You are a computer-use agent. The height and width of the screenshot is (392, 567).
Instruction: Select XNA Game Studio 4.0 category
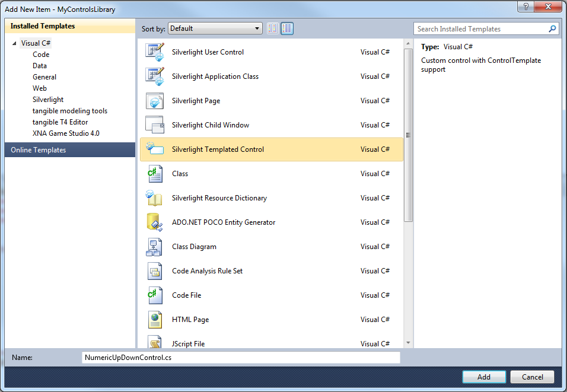(x=66, y=133)
